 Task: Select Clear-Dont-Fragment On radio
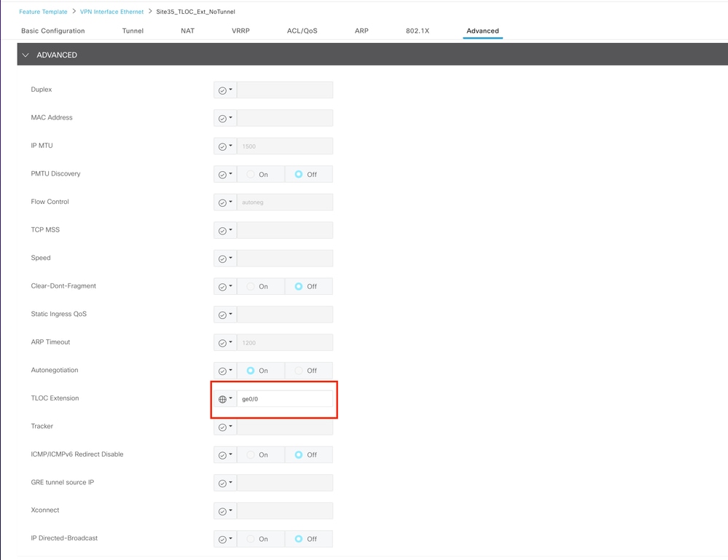pos(251,286)
